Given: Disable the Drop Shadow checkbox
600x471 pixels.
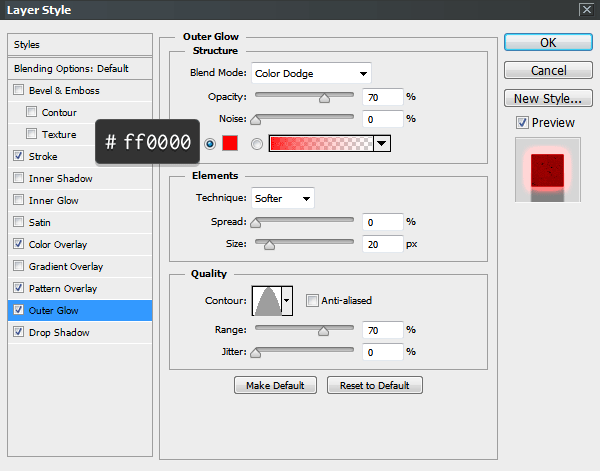Looking at the screenshot, I should (19, 333).
